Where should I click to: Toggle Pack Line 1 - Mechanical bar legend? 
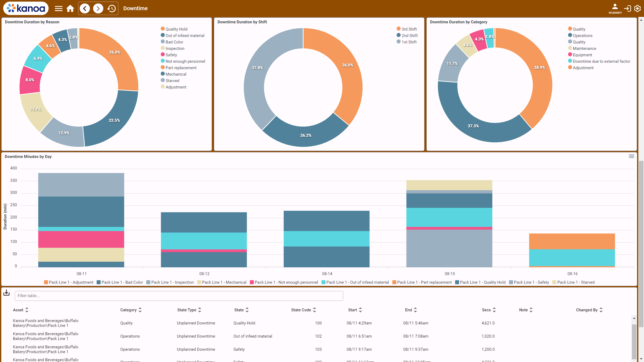222,282
